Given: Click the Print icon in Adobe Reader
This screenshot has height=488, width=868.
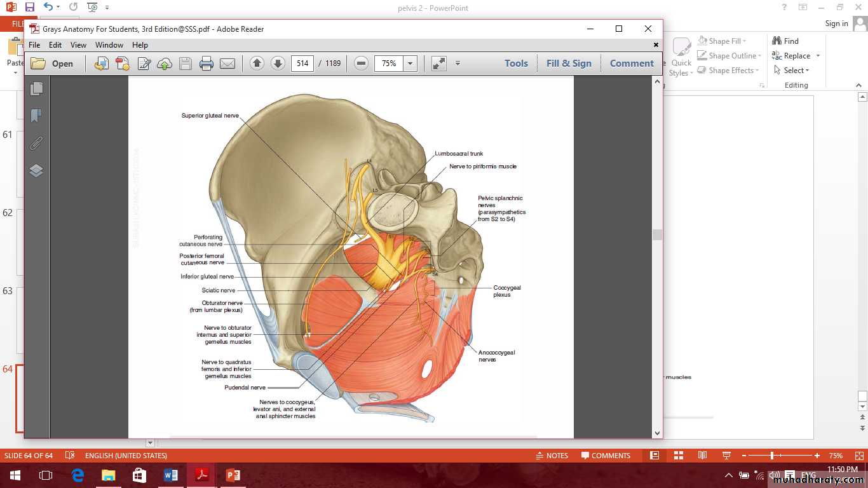Looking at the screenshot, I should [x=206, y=64].
